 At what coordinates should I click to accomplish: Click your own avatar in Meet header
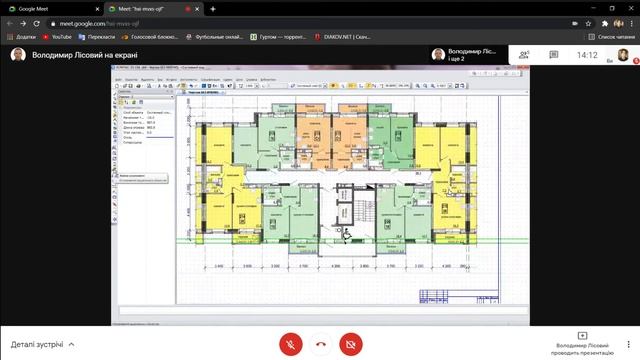click(x=623, y=55)
